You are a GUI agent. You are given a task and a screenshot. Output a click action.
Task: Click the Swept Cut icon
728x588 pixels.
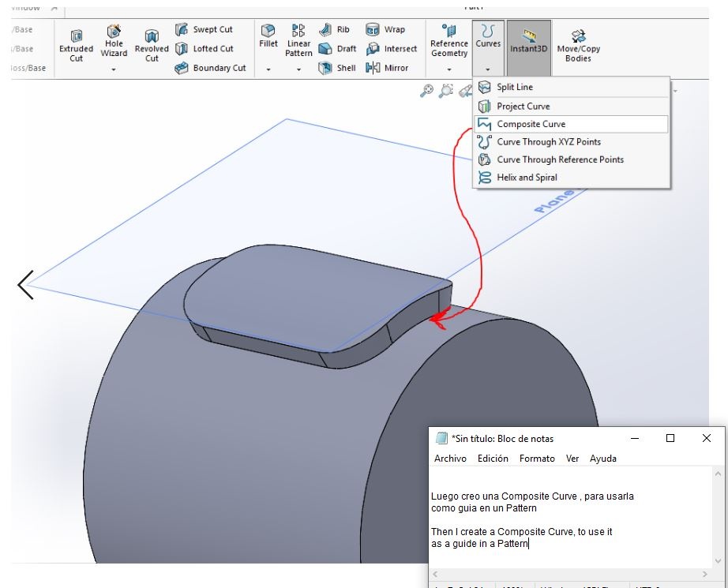181,29
